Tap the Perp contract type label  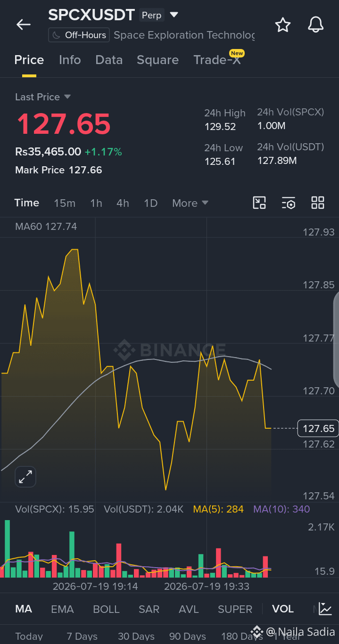point(152,16)
